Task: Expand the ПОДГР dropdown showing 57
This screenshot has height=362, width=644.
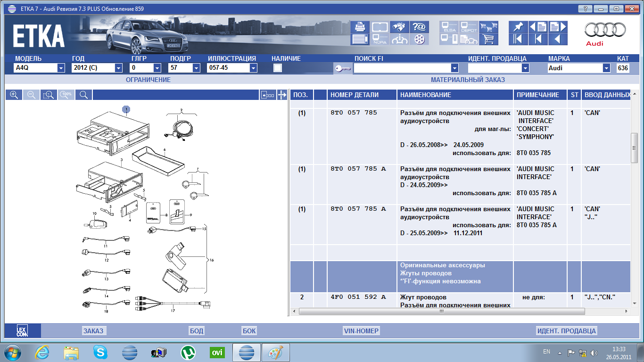Action: (196, 68)
